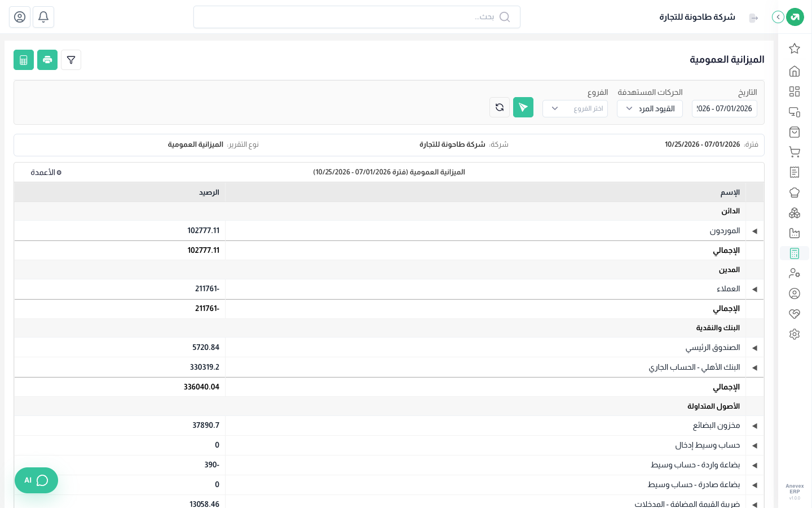
Task: Click the logout arrow icon beside company name
Action: [x=753, y=18]
